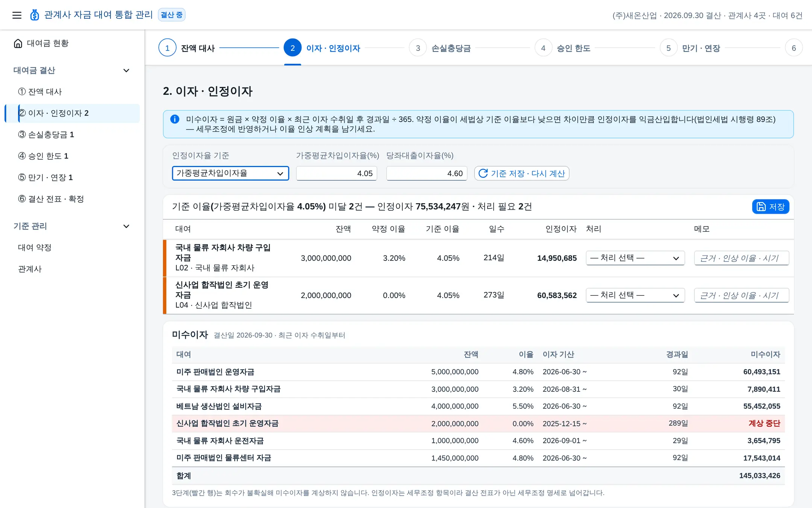Screen dimensions: 812x508
Task: Click 기준 저장 · 다시 계산 button
Action: 522,173
